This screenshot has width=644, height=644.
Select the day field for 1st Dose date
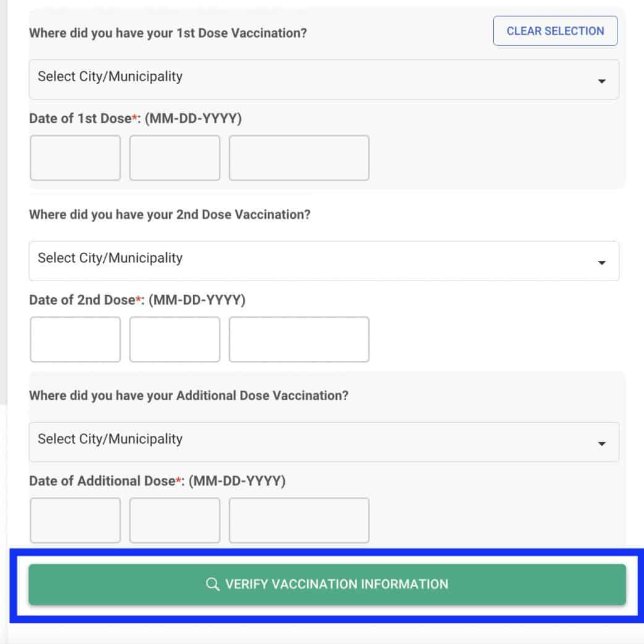point(174,158)
